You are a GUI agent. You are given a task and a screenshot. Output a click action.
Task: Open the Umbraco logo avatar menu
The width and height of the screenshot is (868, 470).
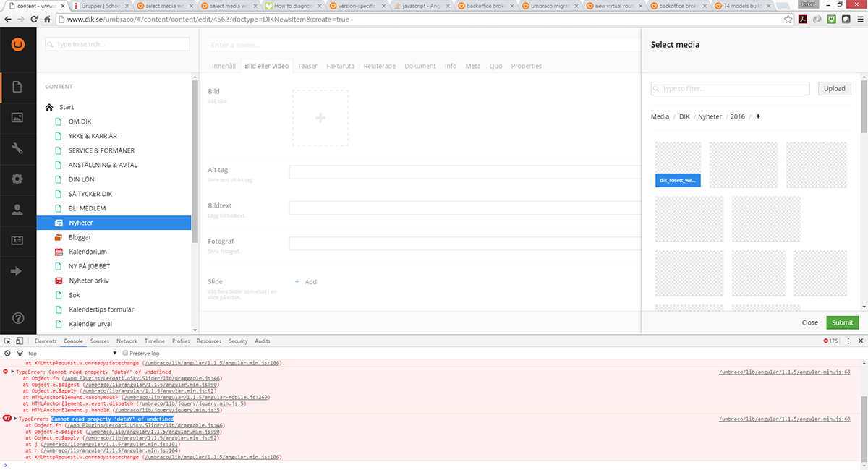pos(18,45)
